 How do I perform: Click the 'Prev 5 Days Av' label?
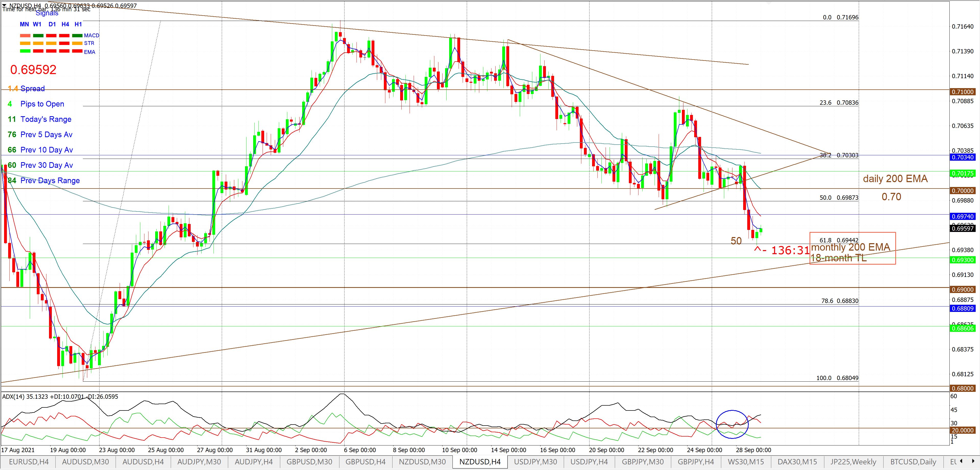(x=46, y=134)
